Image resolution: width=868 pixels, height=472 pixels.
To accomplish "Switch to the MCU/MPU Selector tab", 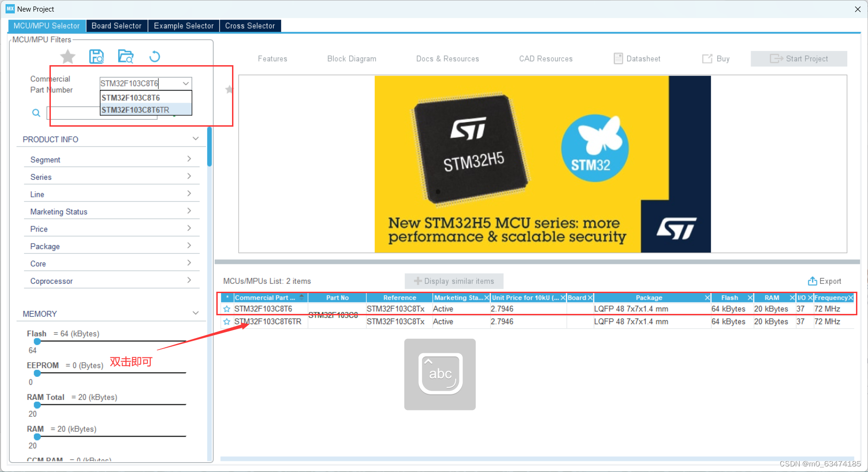I will [x=47, y=26].
